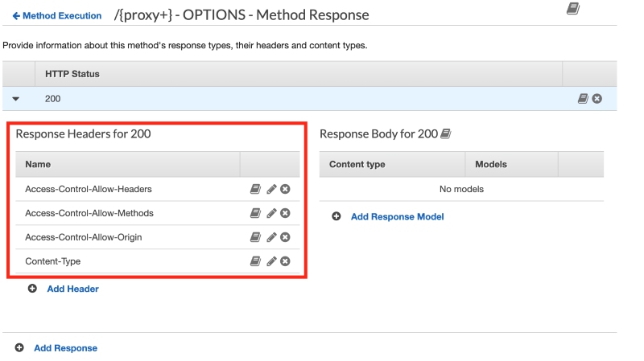Open documentation icon at page top right
Image resolution: width=644 pixels, height=361 pixels.
point(573,9)
